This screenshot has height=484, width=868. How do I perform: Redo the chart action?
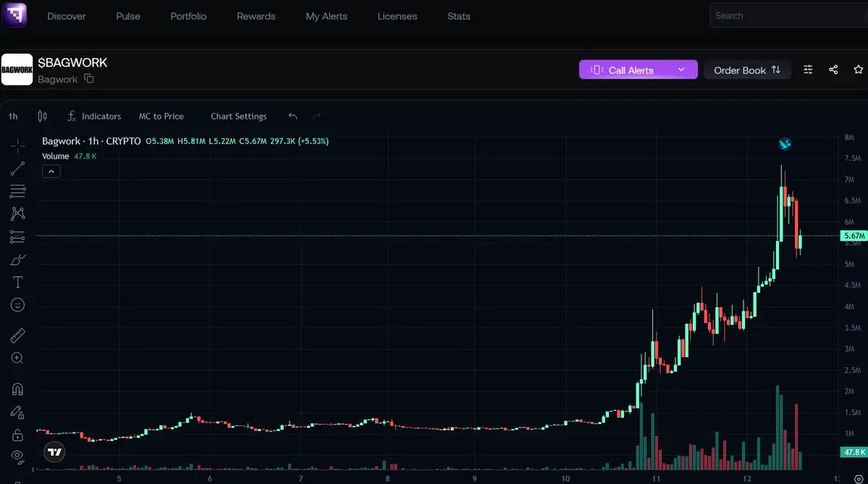(x=316, y=116)
